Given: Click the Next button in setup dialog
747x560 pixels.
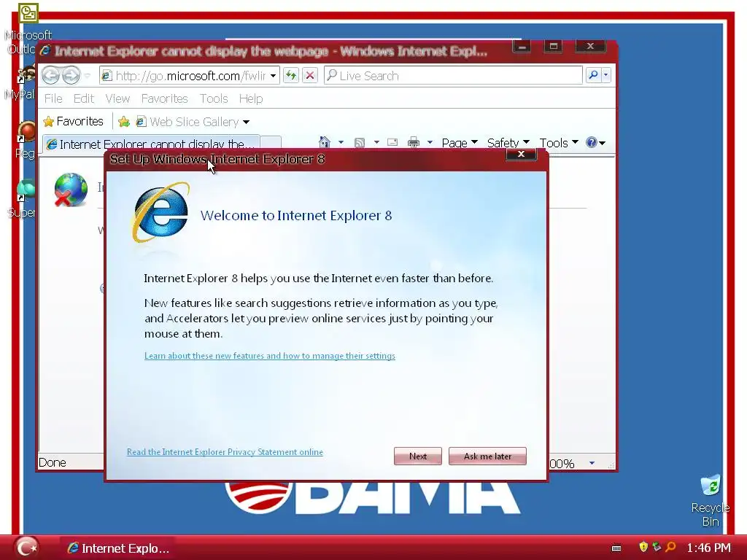Looking at the screenshot, I should 418,456.
